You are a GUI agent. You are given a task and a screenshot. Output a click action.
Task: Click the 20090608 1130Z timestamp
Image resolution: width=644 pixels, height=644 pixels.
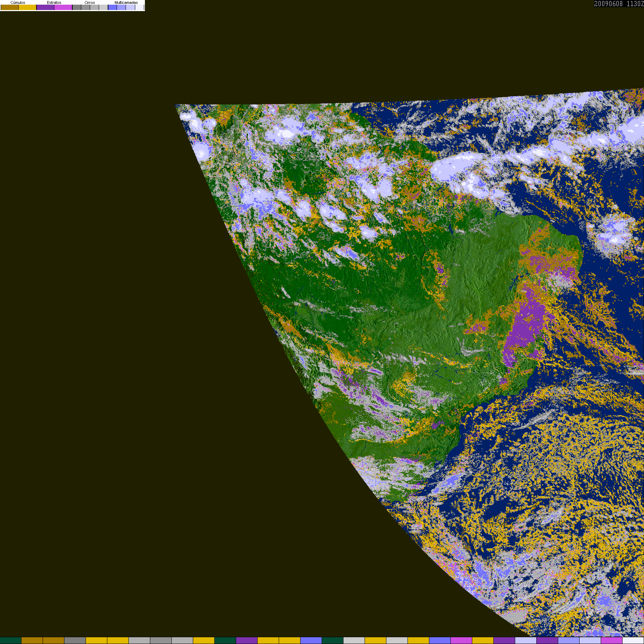coord(619,4)
